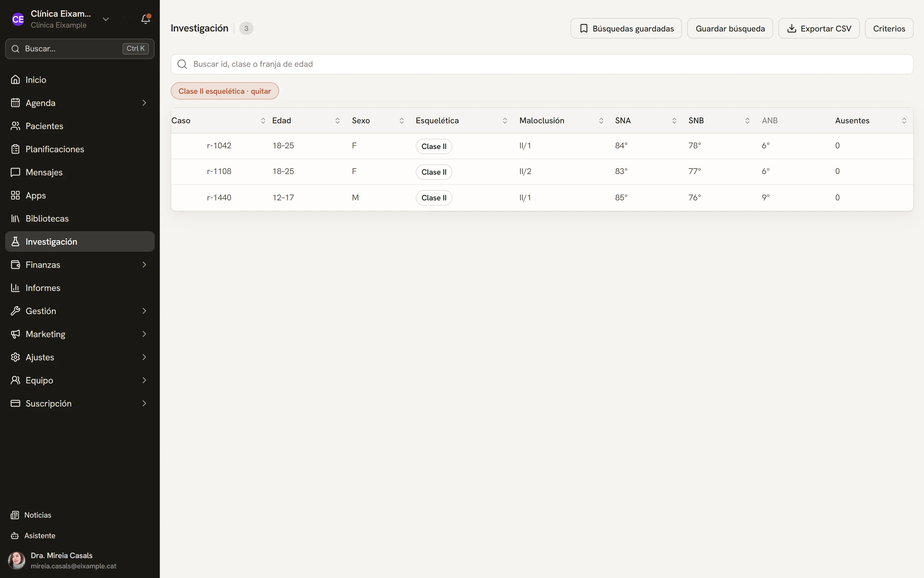Open the Criterios panel

[889, 28]
